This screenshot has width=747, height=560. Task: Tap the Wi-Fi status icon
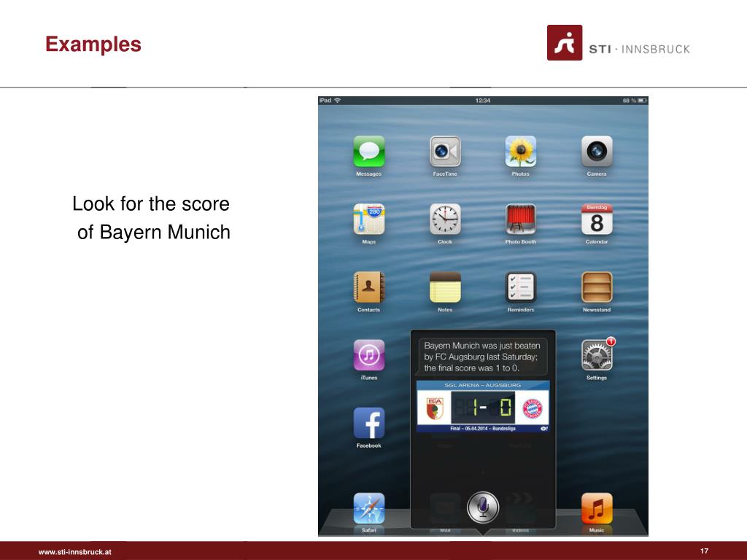pyautogui.click(x=337, y=101)
